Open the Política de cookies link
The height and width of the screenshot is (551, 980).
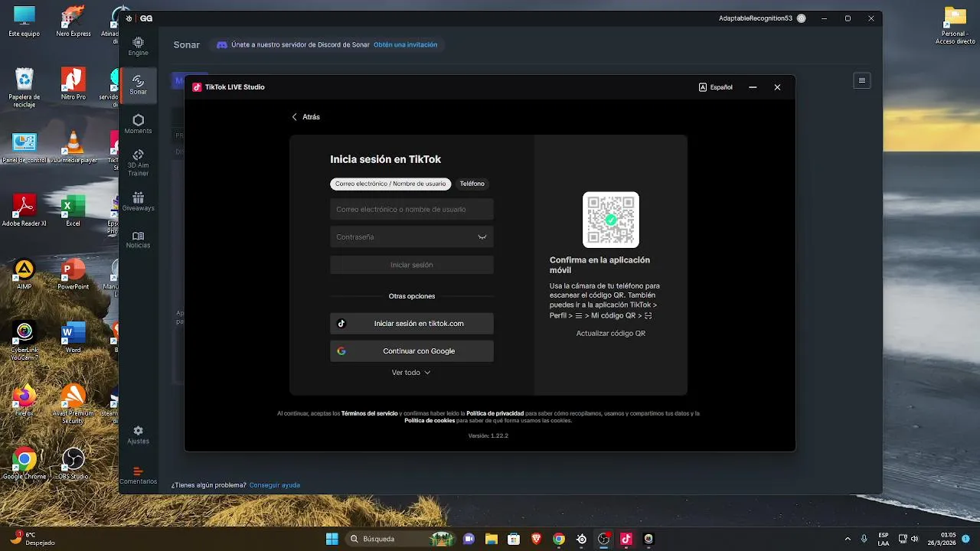click(x=430, y=420)
